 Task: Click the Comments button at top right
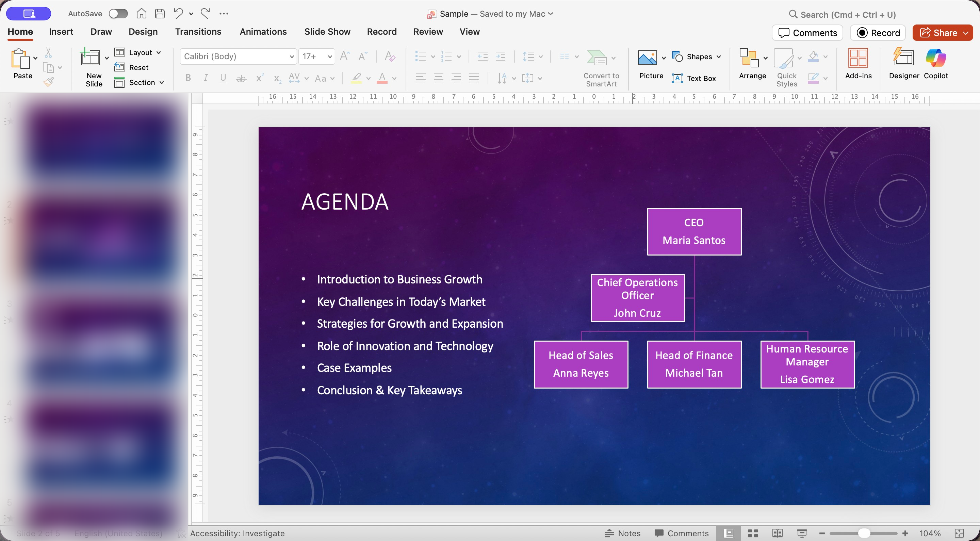[807, 33]
